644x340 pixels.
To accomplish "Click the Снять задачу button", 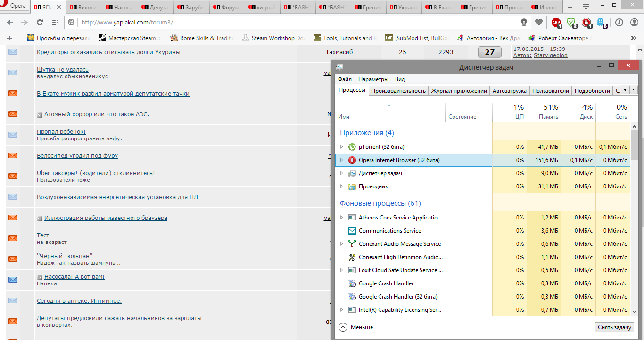I will pos(614,327).
